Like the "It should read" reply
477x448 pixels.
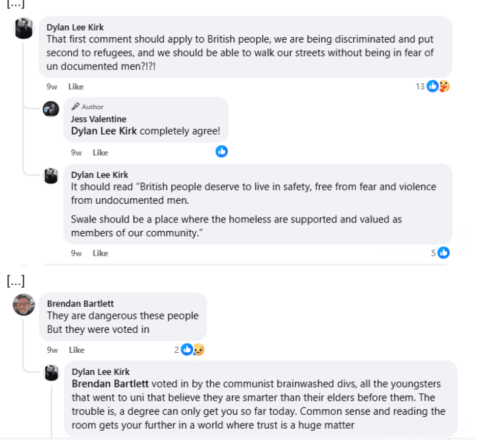click(x=100, y=253)
